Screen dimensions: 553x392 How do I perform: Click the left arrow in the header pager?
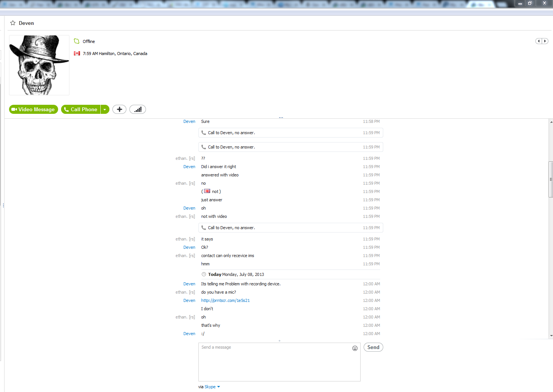pyautogui.click(x=539, y=41)
